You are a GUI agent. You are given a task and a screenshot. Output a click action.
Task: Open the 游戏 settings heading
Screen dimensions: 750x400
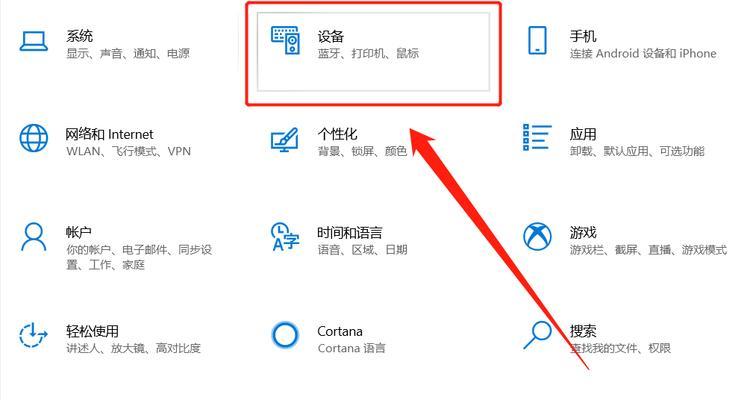[583, 233]
